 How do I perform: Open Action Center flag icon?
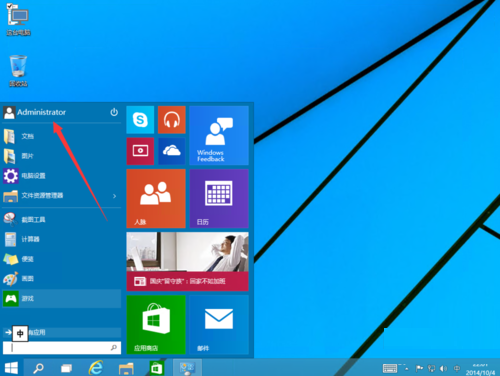[x=419, y=368]
